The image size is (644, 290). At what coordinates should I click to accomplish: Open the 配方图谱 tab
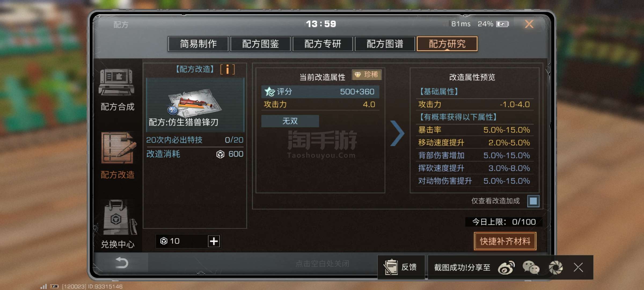pyautogui.click(x=385, y=44)
